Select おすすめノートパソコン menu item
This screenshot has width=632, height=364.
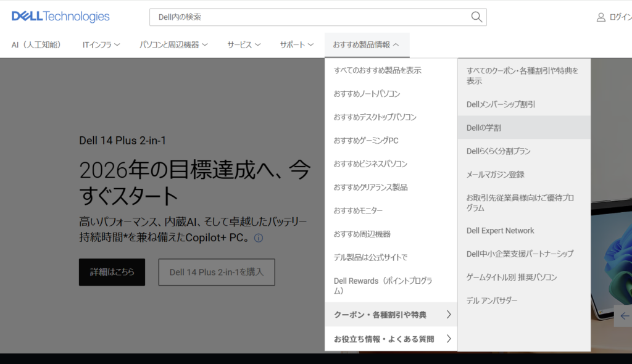[367, 94]
